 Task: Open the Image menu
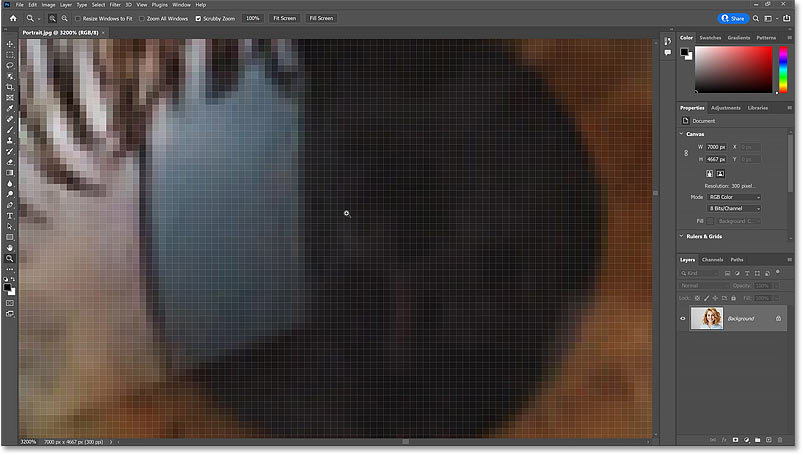pyautogui.click(x=48, y=5)
